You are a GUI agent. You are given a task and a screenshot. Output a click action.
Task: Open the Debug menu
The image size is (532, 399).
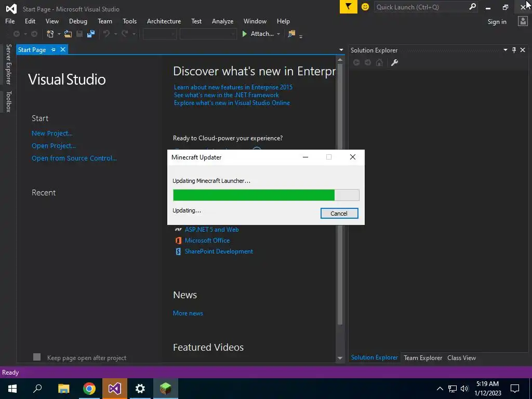click(x=78, y=21)
